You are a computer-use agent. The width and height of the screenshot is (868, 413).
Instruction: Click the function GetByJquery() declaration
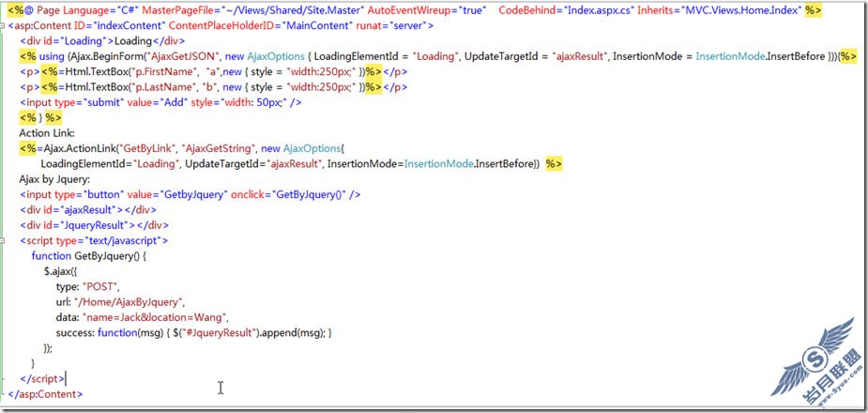pyautogui.click(x=88, y=255)
